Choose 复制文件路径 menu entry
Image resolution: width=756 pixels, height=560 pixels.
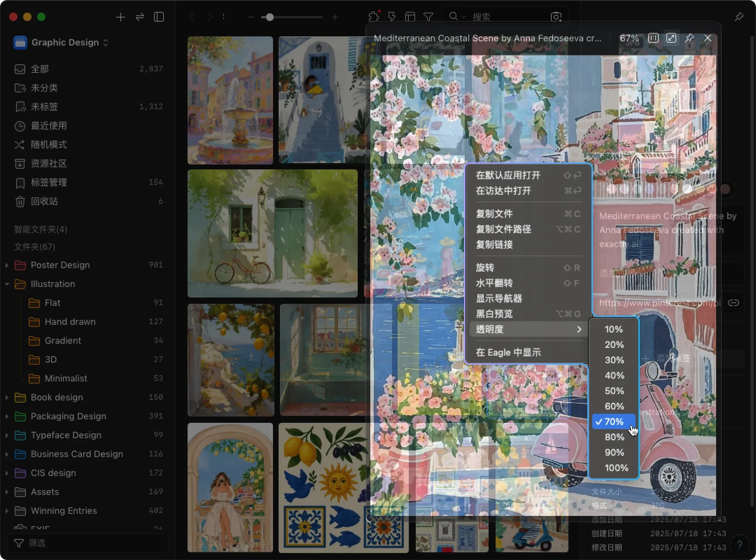click(x=529, y=229)
